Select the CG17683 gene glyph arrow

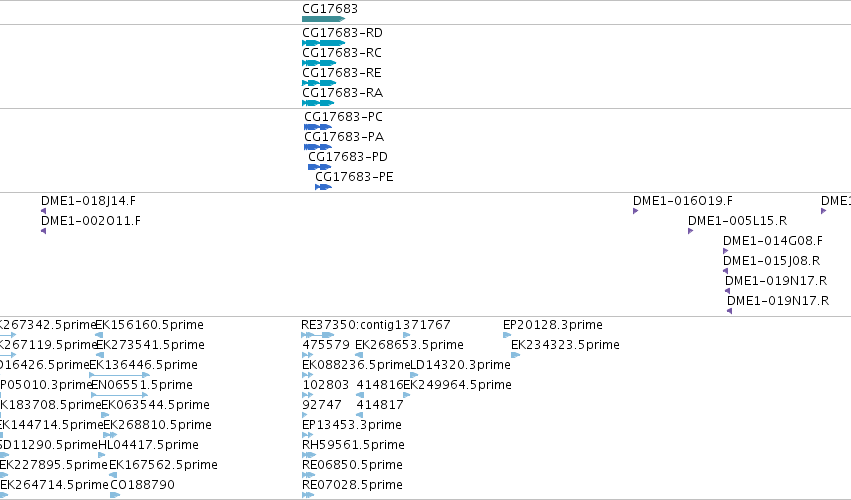323,19
